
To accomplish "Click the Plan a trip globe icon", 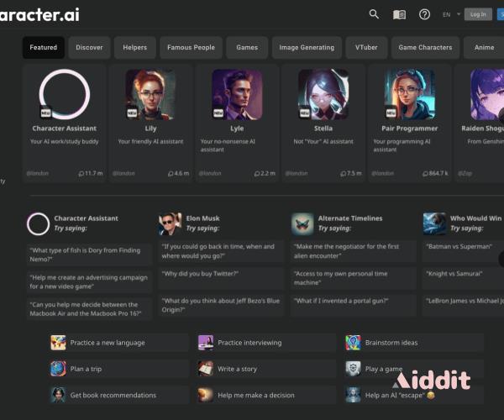I will pos(58,369).
